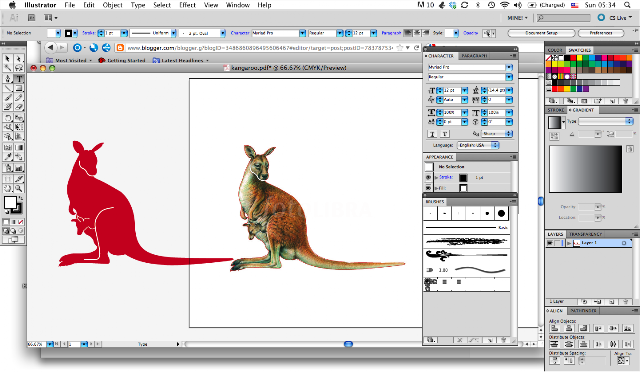
Task: Toggle Layer 1 visibility eye
Action: 550,243
